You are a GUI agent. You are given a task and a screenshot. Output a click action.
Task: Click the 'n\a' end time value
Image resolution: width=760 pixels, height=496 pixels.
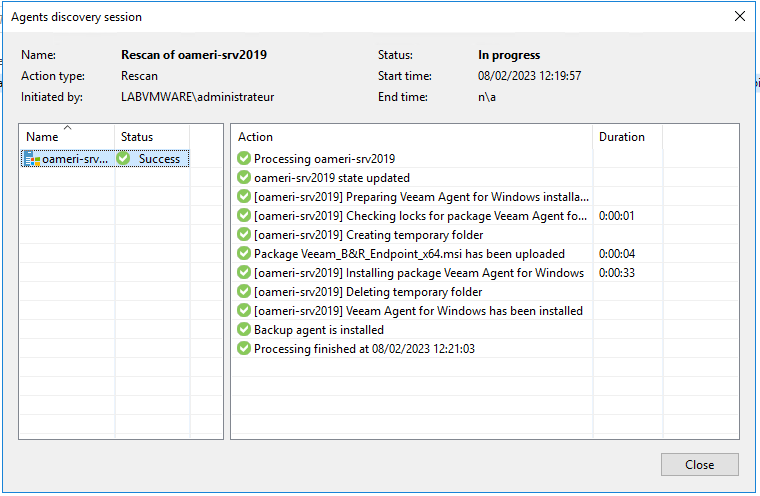(x=487, y=97)
